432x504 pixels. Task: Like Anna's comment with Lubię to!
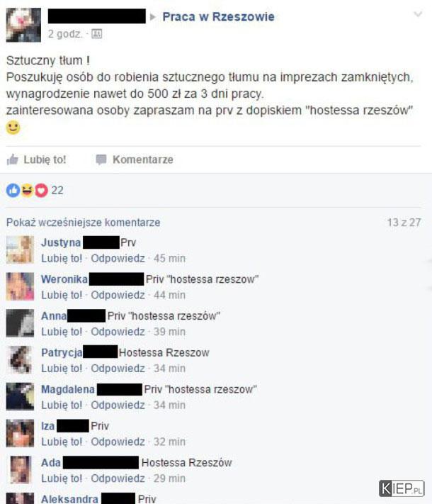coord(62,332)
